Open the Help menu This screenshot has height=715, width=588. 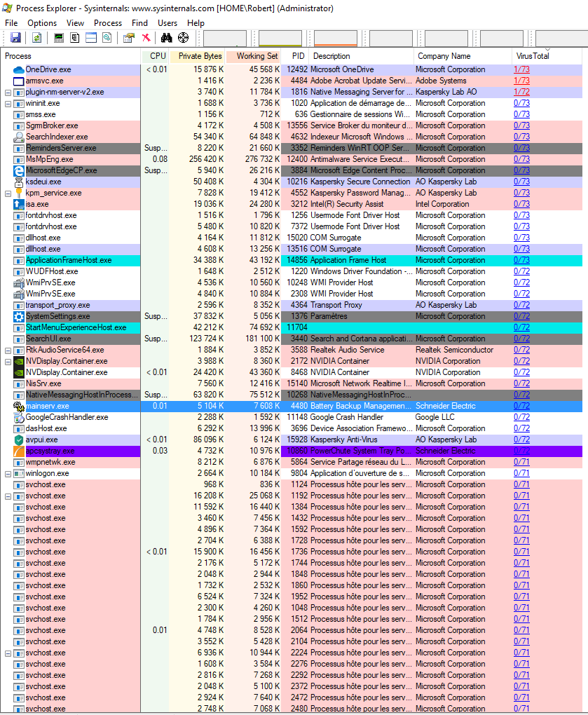196,23
